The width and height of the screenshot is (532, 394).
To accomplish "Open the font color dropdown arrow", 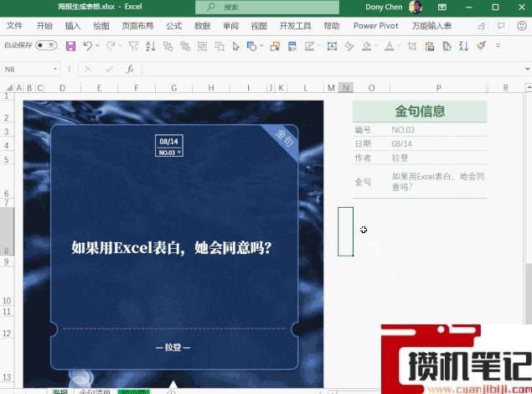I will [399, 45].
